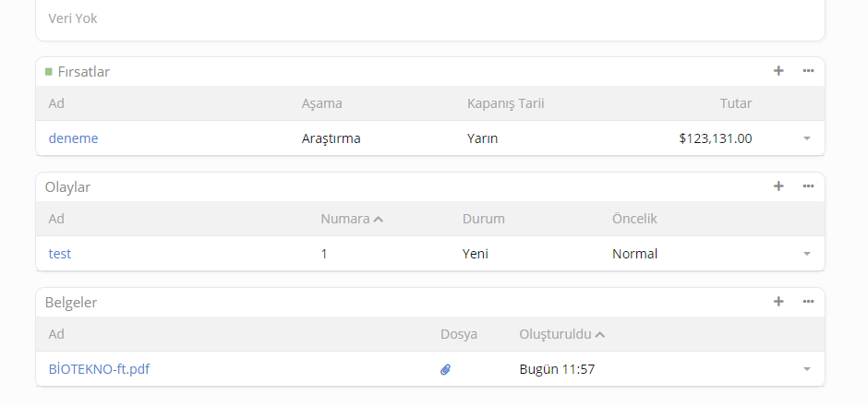Open the test case link
Screen dimensions: 868x407
[60, 254]
